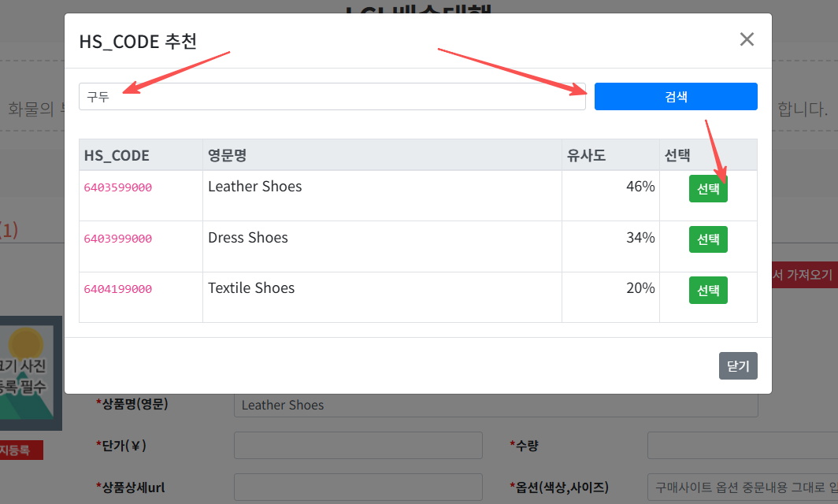Click HS code 6404199000

click(x=118, y=289)
